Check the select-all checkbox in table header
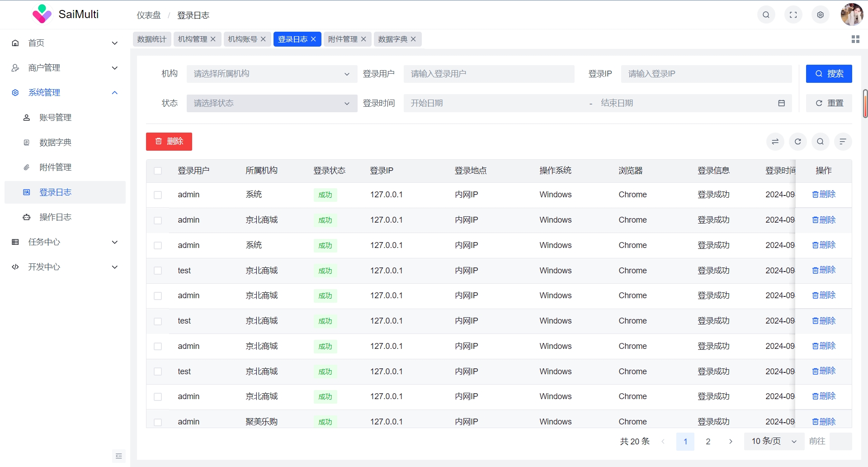Viewport: 868px width, 467px height. [x=158, y=171]
